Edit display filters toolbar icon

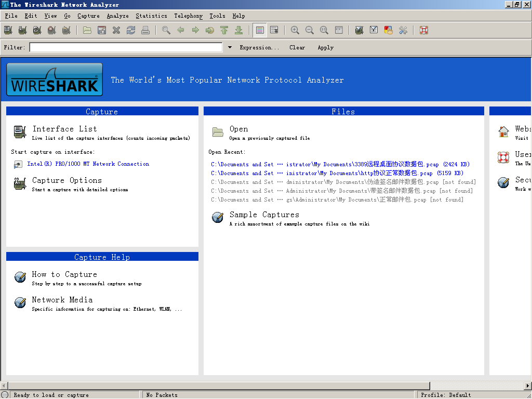click(374, 30)
